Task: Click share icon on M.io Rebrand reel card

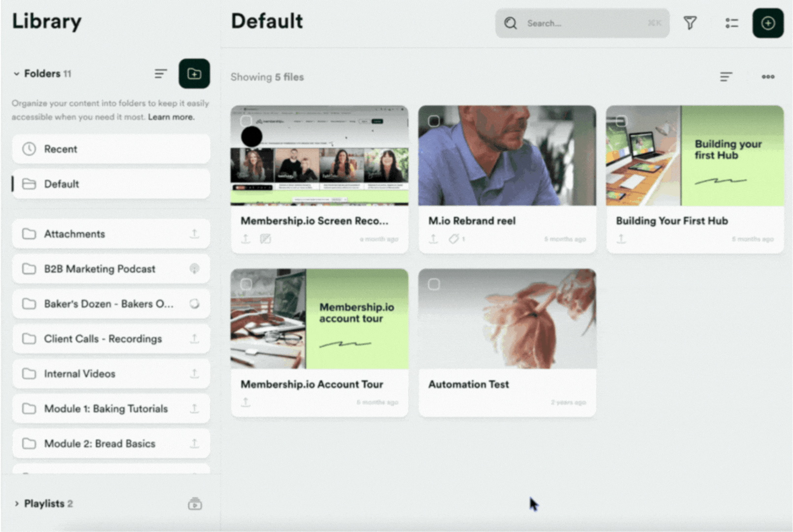Action: click(x=433, y=239)
